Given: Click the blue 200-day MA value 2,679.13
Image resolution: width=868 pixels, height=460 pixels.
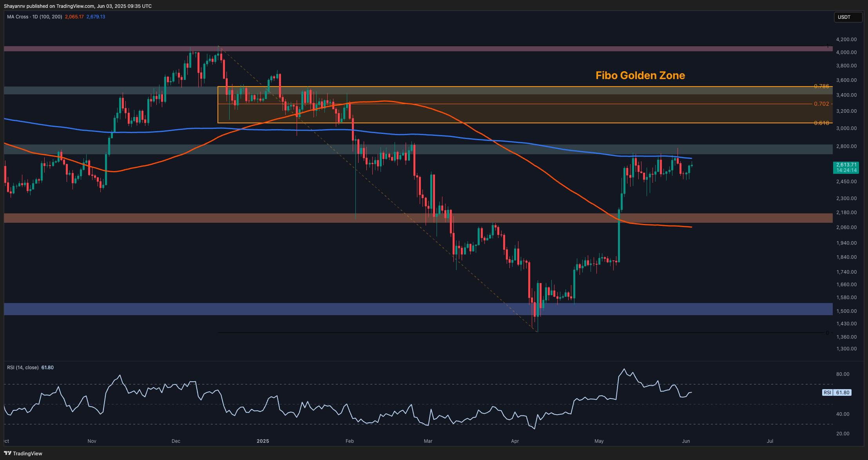Looking at the screenshot, I should (96, 17).
